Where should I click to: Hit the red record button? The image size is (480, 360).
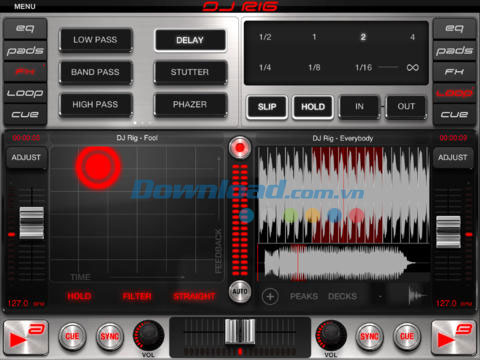tap(240, 147)
